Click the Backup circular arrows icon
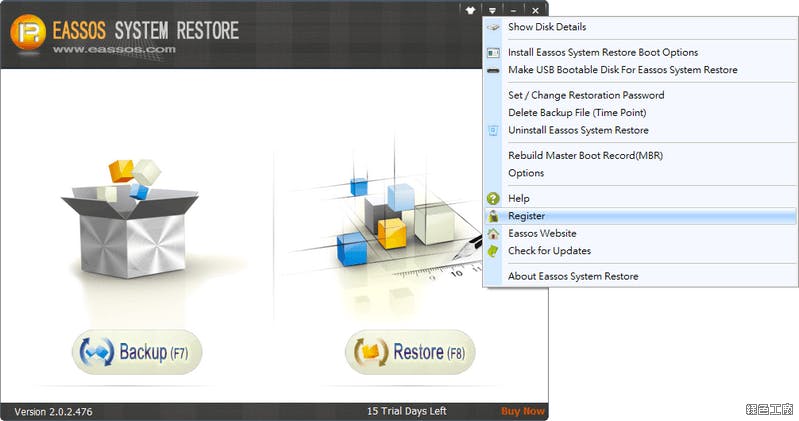Screen dimensions: 799x421 [x=97, y=352]
